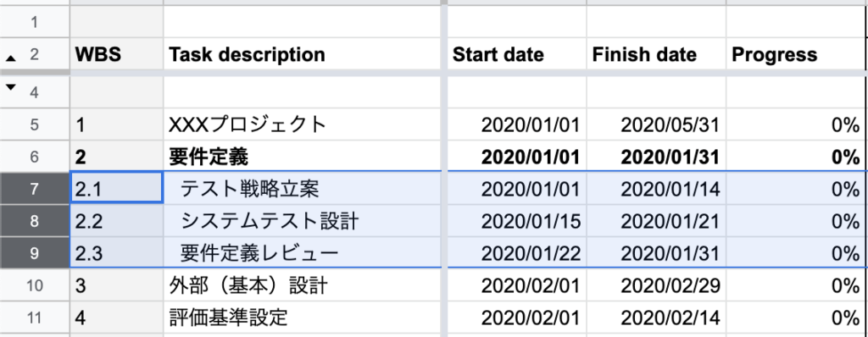
Task: Select the テスト戦略立案 task cell
Action: (303, 190)
